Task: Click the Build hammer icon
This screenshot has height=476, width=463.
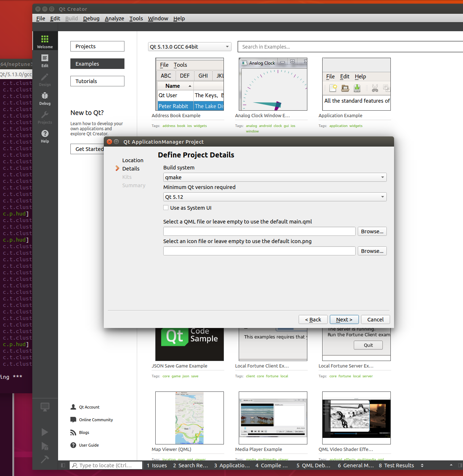Action: click(x=45, y=459)
